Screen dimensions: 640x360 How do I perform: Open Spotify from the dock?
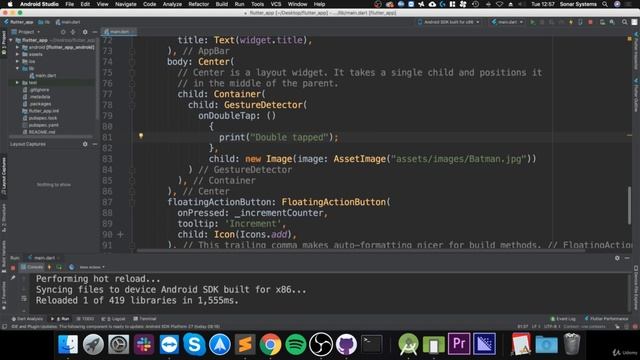pyautogui.click(x=296, y=344)
